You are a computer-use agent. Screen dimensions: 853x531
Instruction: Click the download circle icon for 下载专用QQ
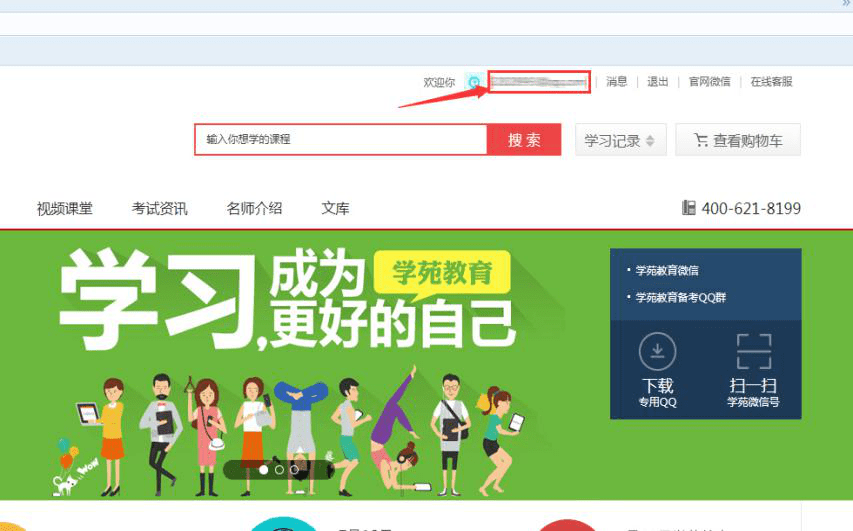657,351
